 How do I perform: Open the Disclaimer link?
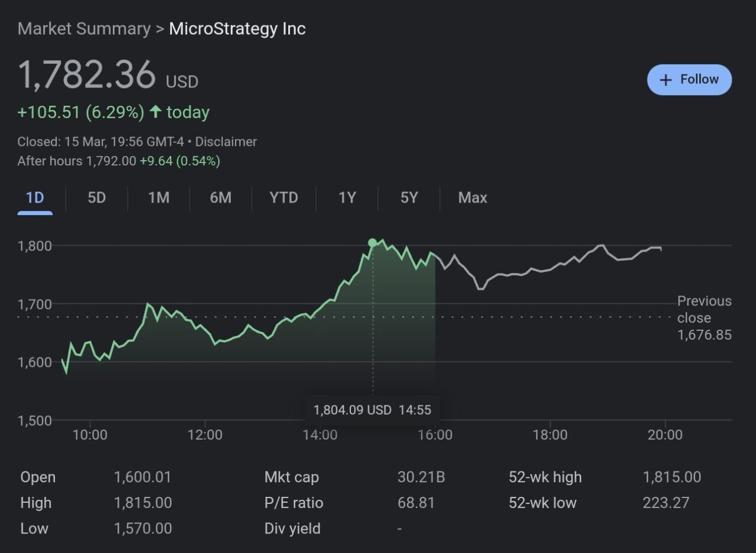[226, 142]
